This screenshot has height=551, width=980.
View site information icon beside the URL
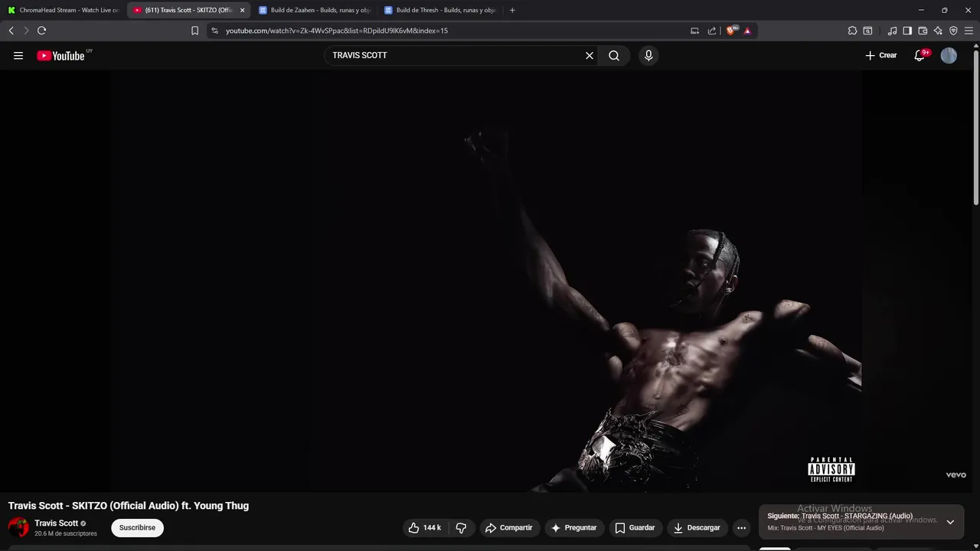214,31
